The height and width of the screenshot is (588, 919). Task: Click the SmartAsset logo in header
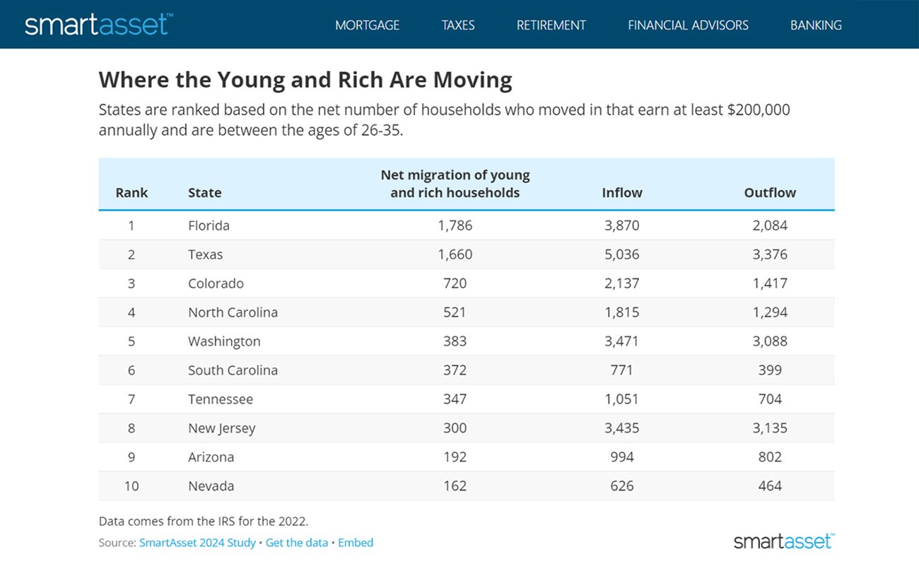98,25
